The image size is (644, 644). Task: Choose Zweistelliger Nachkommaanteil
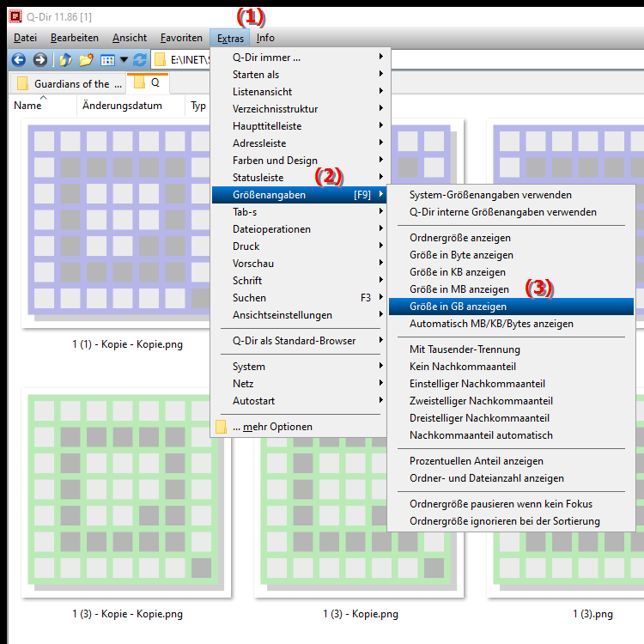pos(511,401)
